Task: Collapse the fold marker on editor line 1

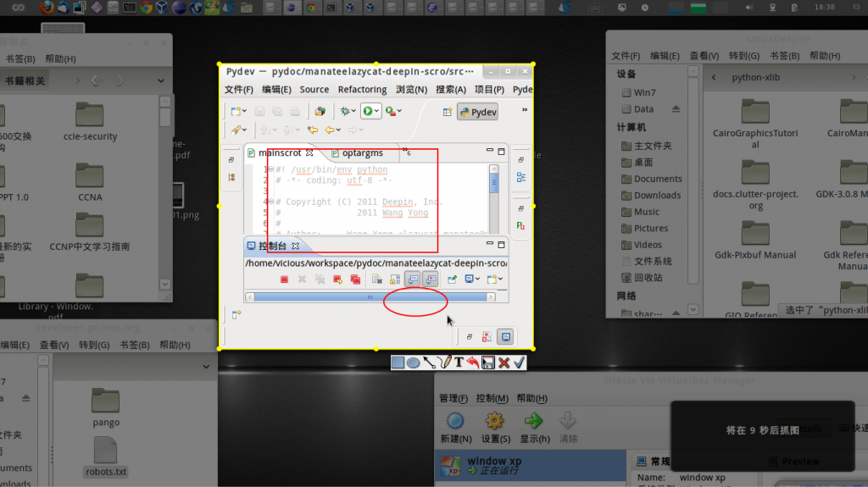Action: [271, 169]
